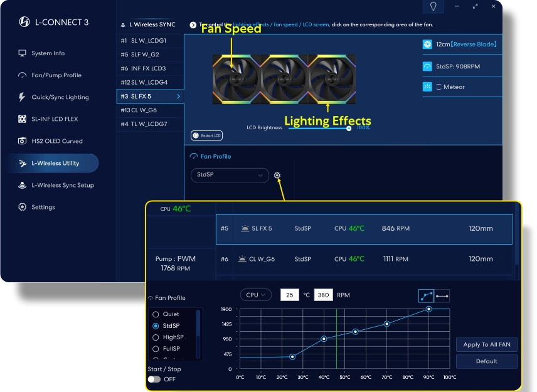Click the third fan in the preview
The height and width of the screenshot is (392, 537).
click(x=331, y=79)
